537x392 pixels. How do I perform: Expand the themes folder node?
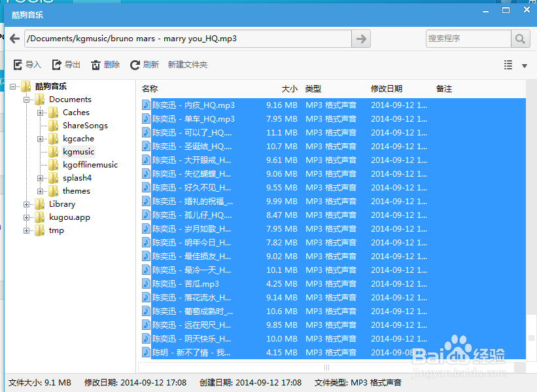(40, 191)
